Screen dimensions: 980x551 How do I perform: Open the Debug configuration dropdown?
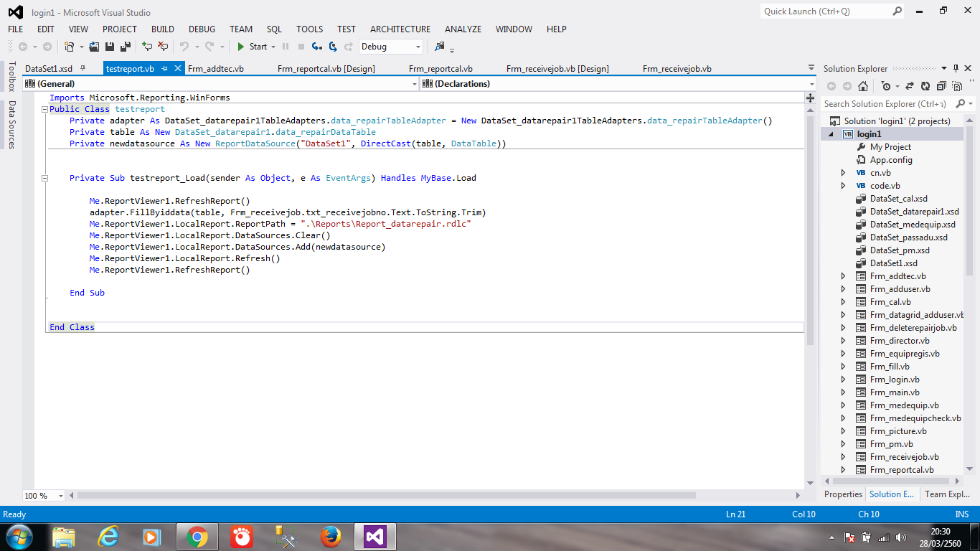391,47
